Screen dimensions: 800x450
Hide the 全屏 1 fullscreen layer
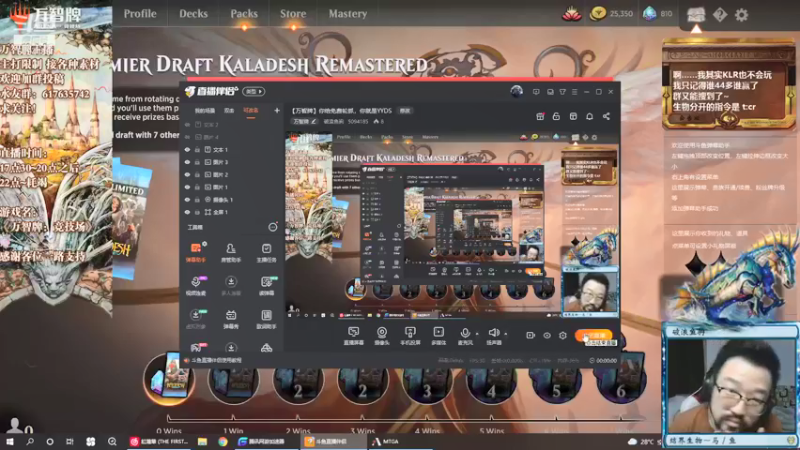pyautogui.click(x=187, y=212)
